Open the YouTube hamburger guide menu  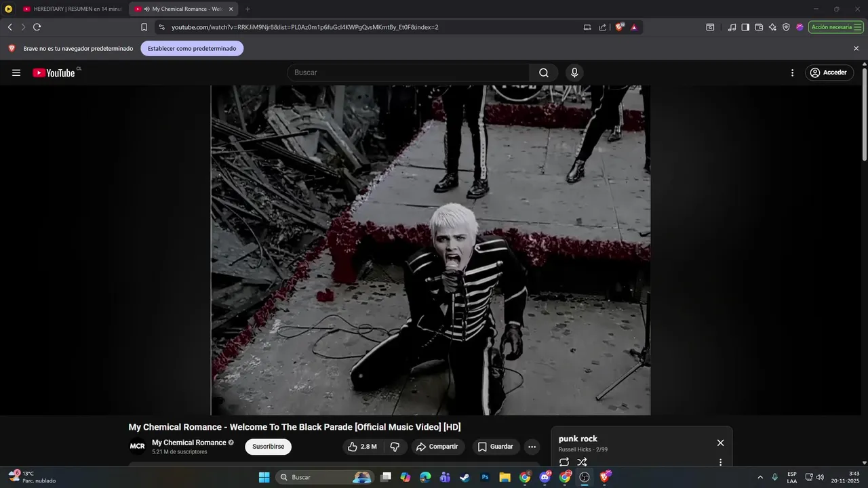tap(16, 73)
